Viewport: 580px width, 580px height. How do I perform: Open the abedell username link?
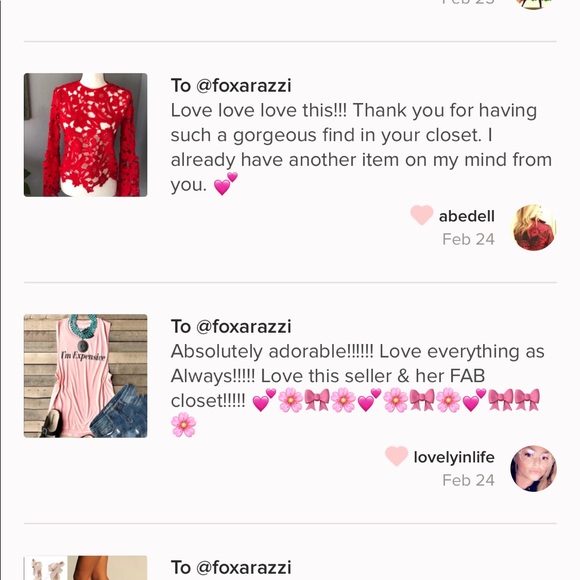point(466,216)
